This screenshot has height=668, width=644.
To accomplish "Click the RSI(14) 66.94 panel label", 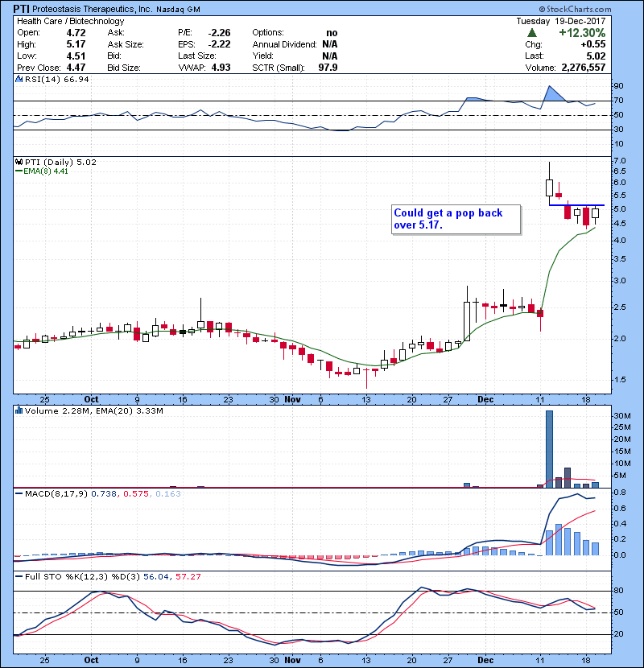I will pos(56,79).
